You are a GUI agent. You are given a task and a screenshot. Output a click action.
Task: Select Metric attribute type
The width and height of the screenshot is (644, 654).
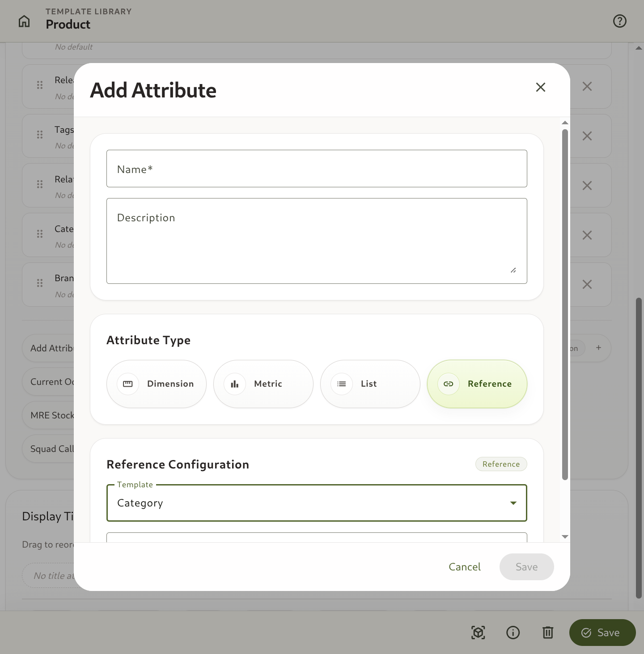[263, 384]
